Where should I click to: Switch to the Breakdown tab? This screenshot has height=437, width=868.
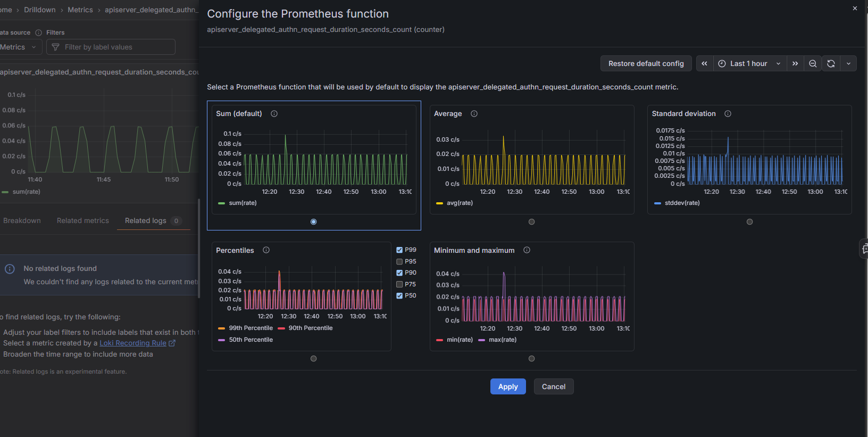pyautogui.click(x=22, y=220)
